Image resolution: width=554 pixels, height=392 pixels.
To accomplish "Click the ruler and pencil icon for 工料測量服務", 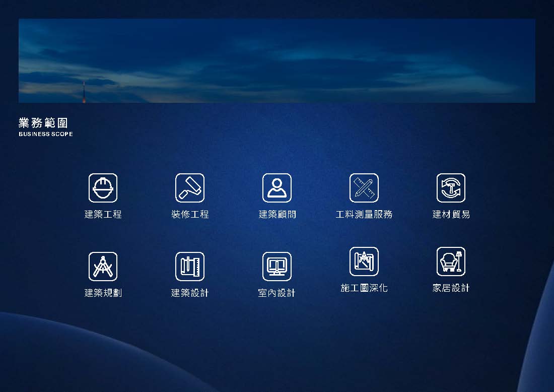I will [364, 188].
